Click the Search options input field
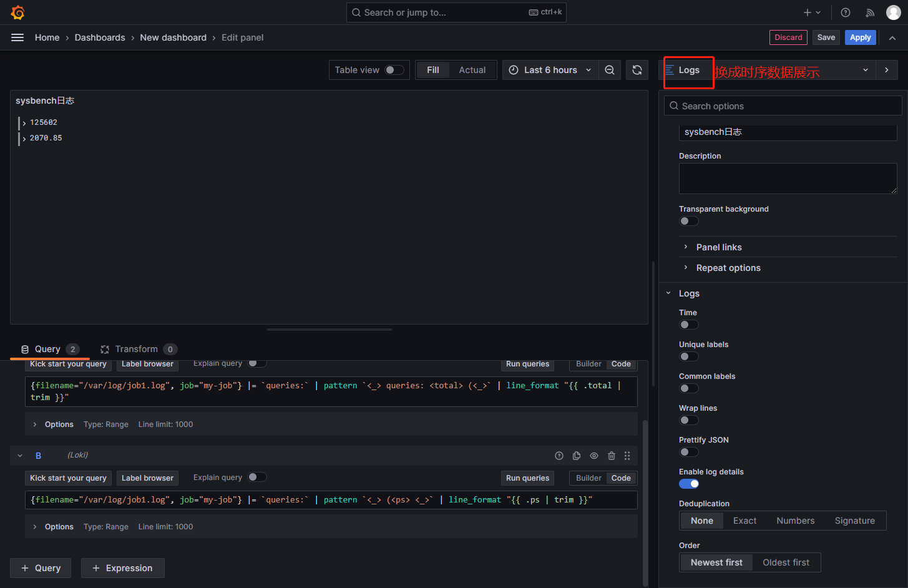 [783, 106]
